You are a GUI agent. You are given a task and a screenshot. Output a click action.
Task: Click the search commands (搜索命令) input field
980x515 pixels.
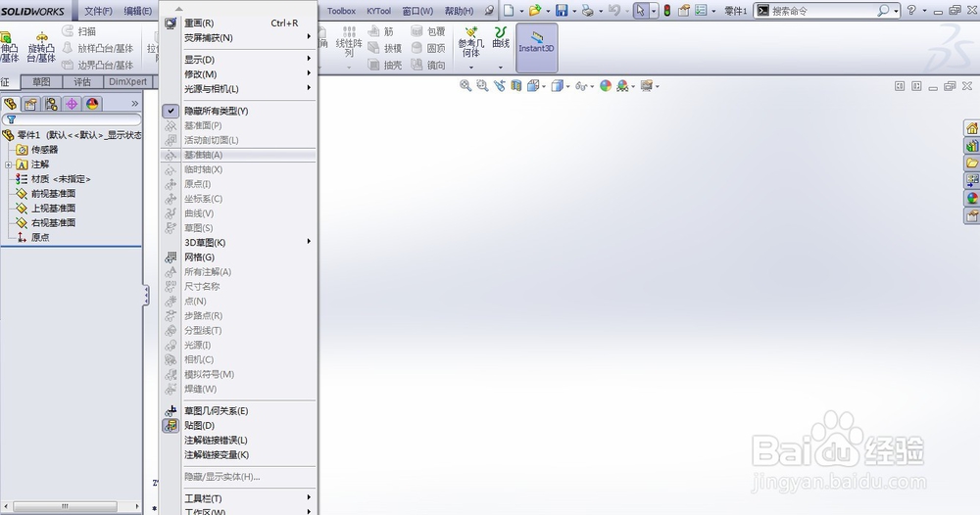pyautogui.click(x=822, y=11)
